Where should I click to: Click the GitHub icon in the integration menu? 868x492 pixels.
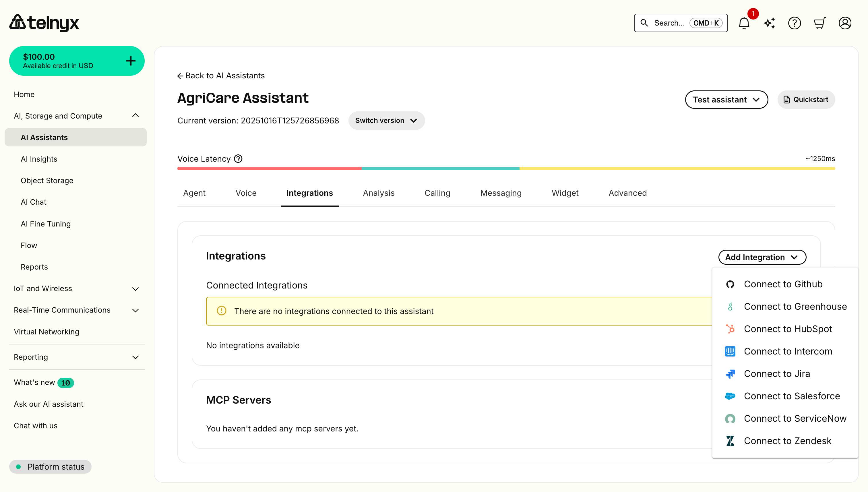coord(730,284)
